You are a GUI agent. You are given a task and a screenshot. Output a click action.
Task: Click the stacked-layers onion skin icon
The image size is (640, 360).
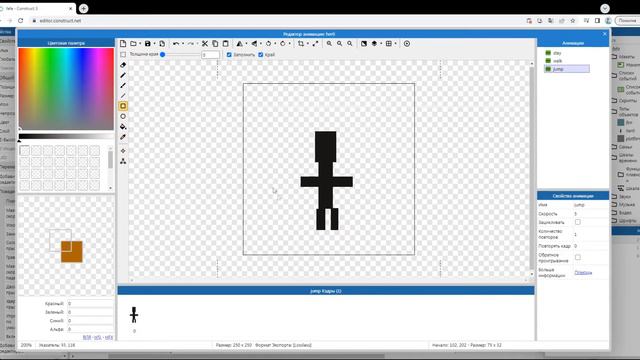click(x=374, y=43)
